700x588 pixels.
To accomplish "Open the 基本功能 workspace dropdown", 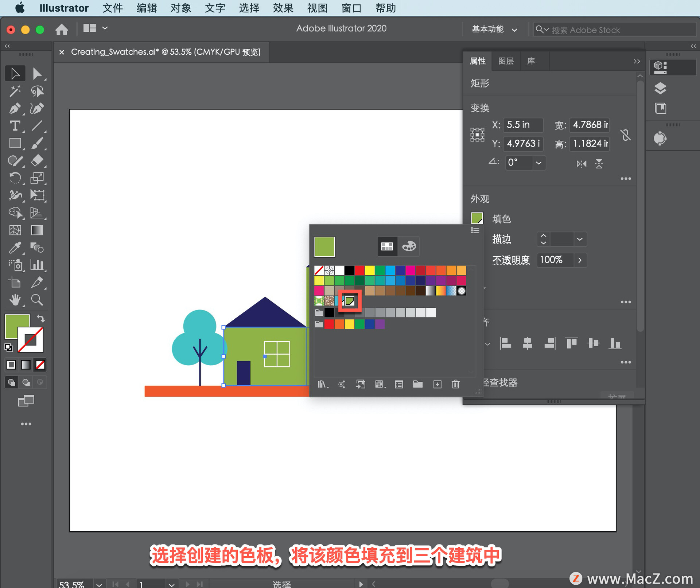I will (494, 30).
